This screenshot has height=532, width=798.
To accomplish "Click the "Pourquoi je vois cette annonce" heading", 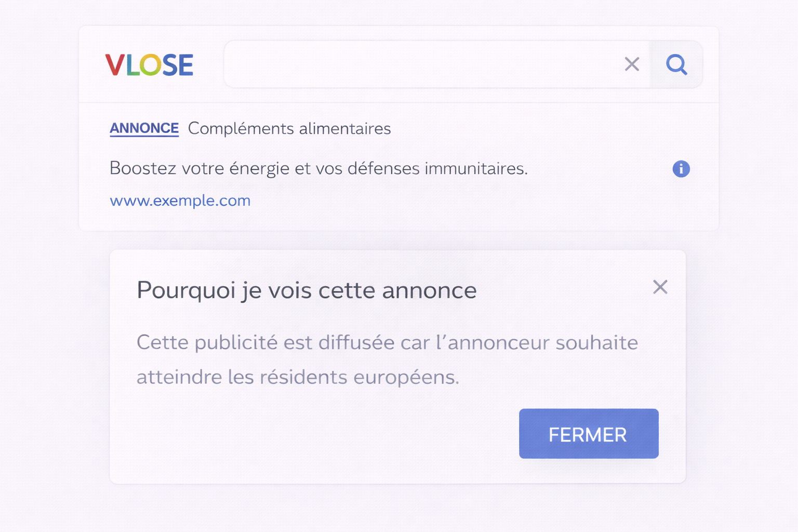I will pos(307,290).
